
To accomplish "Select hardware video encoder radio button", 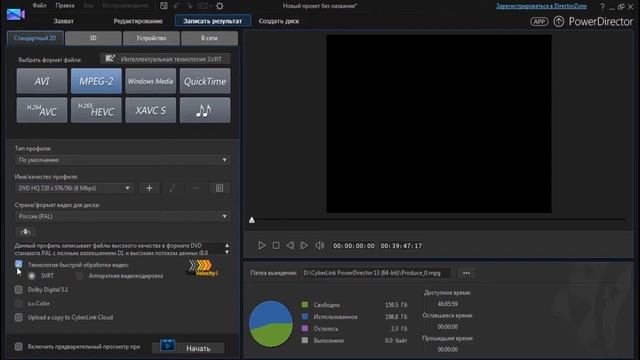I will pos(80,276).
